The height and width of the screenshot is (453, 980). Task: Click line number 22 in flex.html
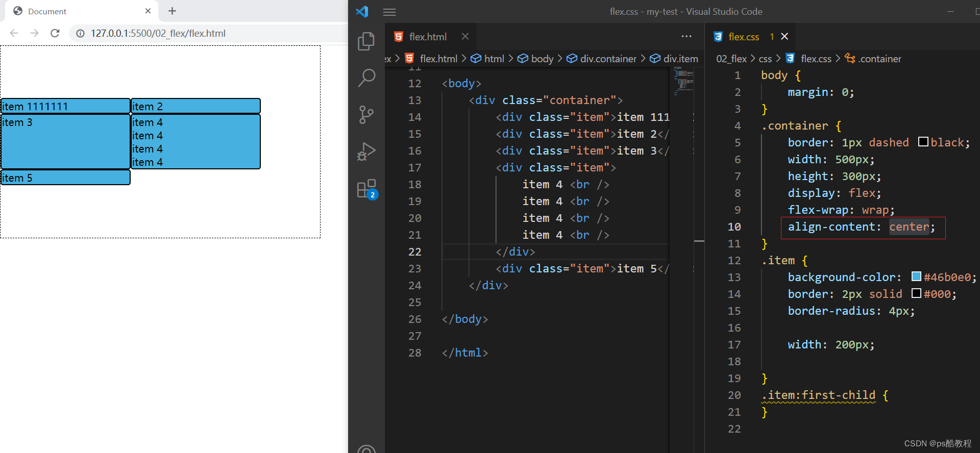point(414,251)
